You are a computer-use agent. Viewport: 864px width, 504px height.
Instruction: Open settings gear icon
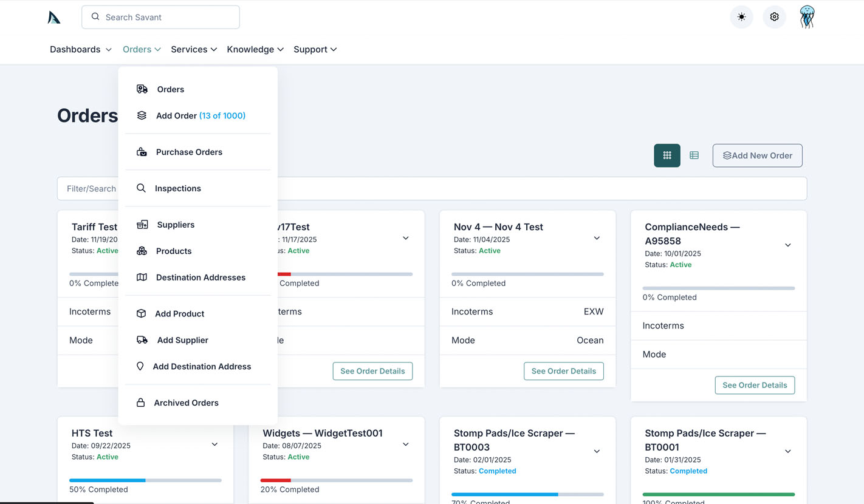click(x=774, y=17)
